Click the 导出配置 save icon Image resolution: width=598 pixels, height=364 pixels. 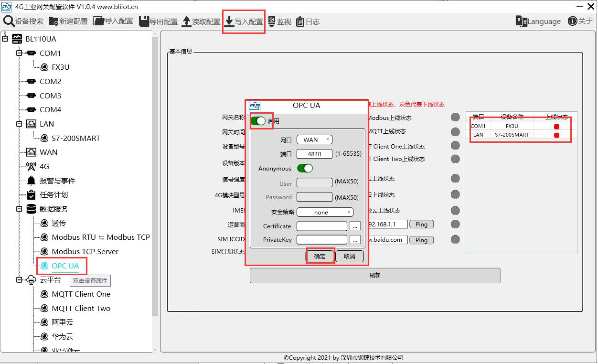click(x=144, y=21)
